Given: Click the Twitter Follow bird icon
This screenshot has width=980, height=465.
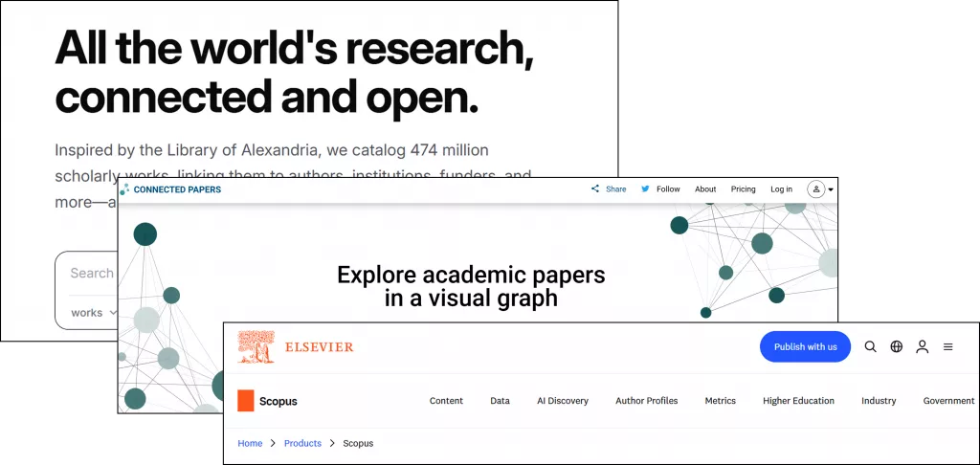Looking at the screenshot, I should click(x=645, y=188).
